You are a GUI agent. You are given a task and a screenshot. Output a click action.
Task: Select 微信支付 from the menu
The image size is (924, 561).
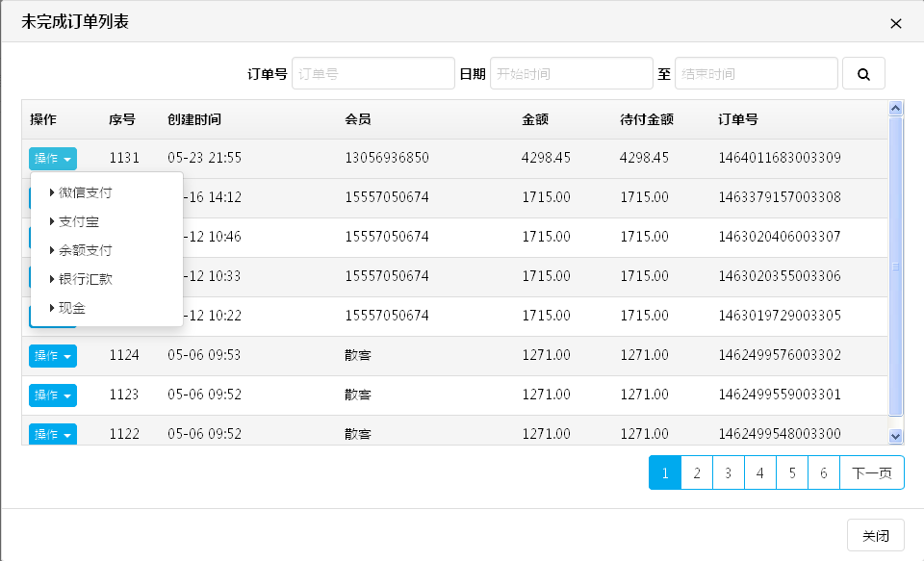(x=85, y=192)
